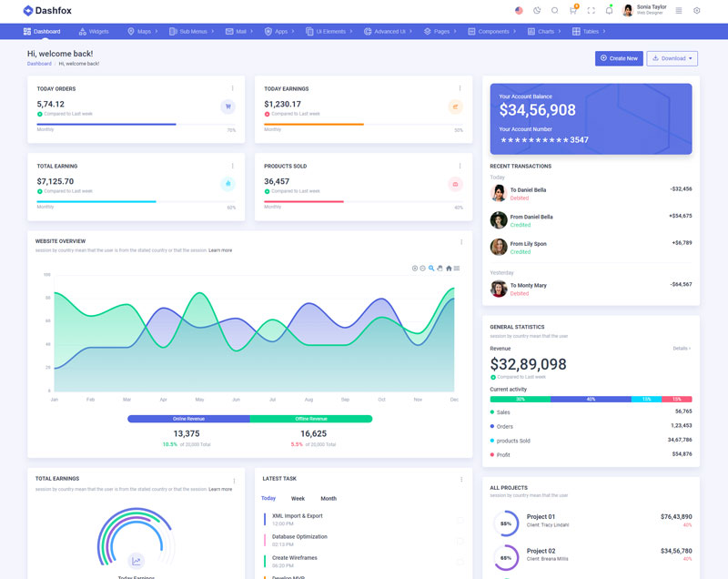The height and width of the screenshot is (579, 728).
Task: Reset chart zoom with home icon
Action: pyautogui.click(x=449, y=268)
